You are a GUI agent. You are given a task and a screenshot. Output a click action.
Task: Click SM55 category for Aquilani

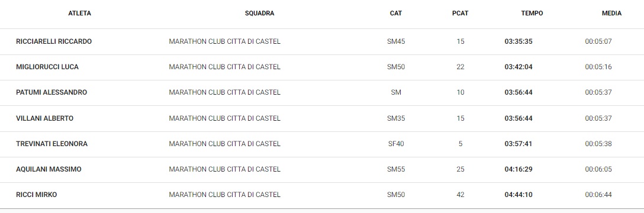click(396, 169)
